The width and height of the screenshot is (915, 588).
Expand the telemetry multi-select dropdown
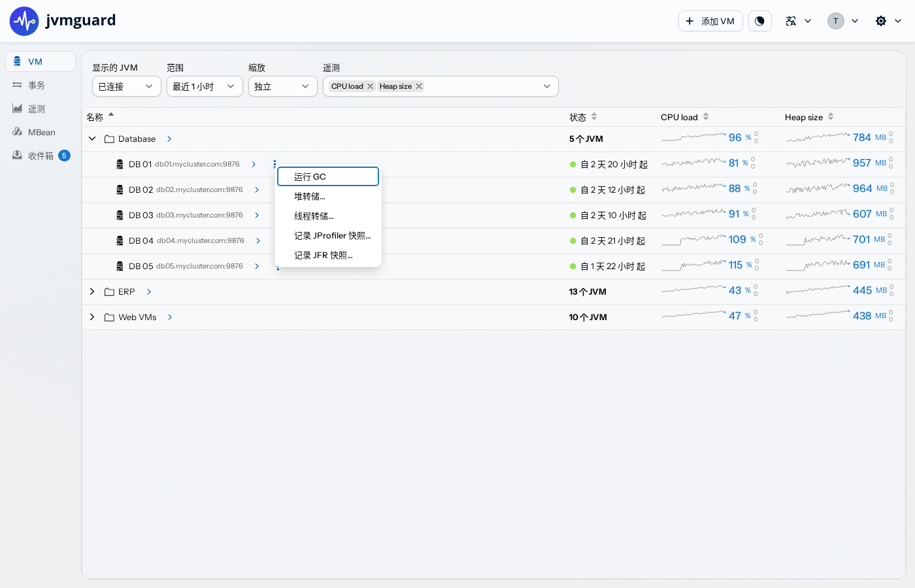click(x=547, y=86)
